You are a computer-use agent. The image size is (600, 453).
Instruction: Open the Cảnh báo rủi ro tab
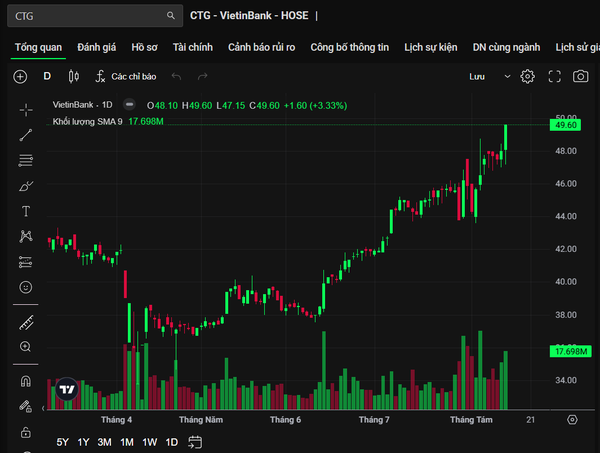(x=261, y=47)
